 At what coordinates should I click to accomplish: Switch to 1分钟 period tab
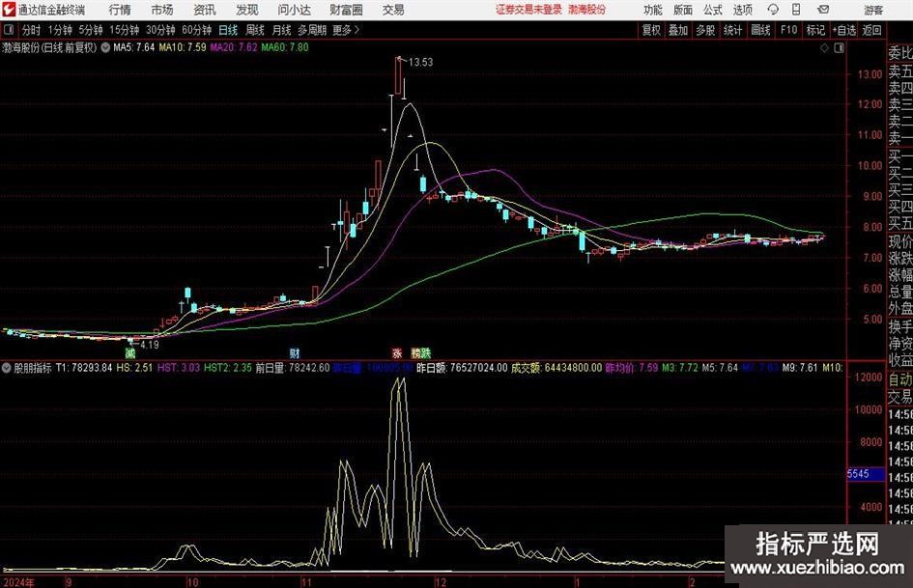tap(60, 30)
